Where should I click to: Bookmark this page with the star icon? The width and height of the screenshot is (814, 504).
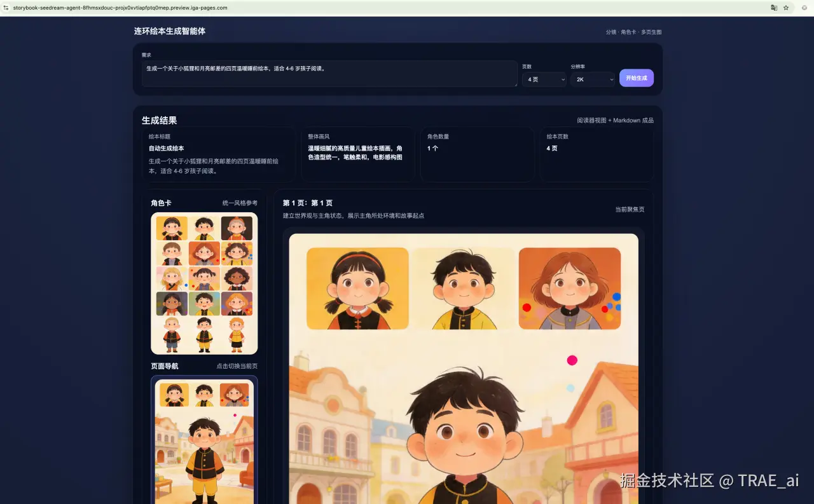click(786, 8)
